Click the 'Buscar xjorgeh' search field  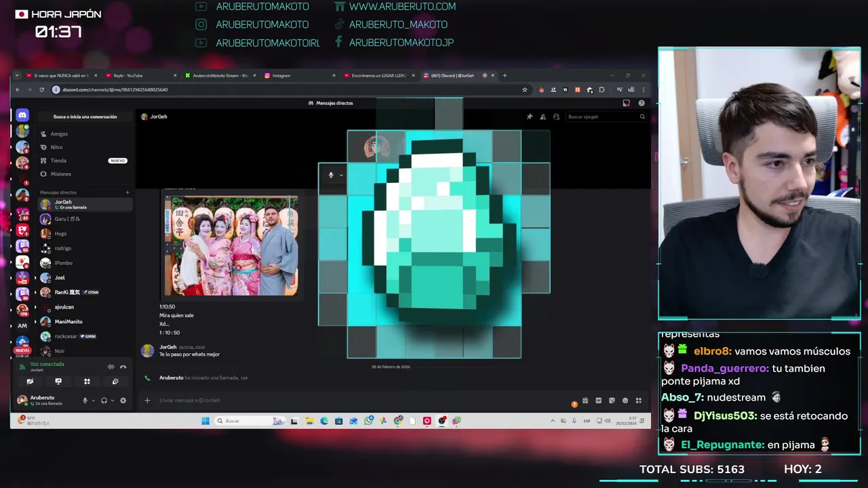(x=606, y=117)
